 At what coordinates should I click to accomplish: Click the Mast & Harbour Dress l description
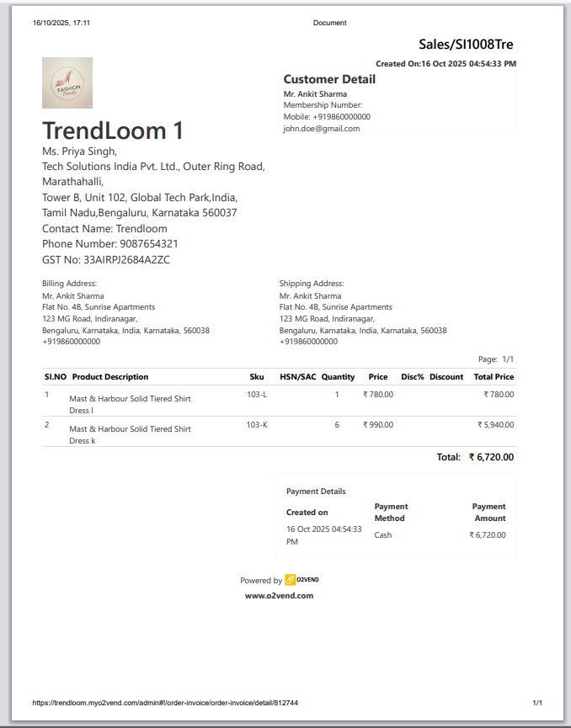pos(130,404)
